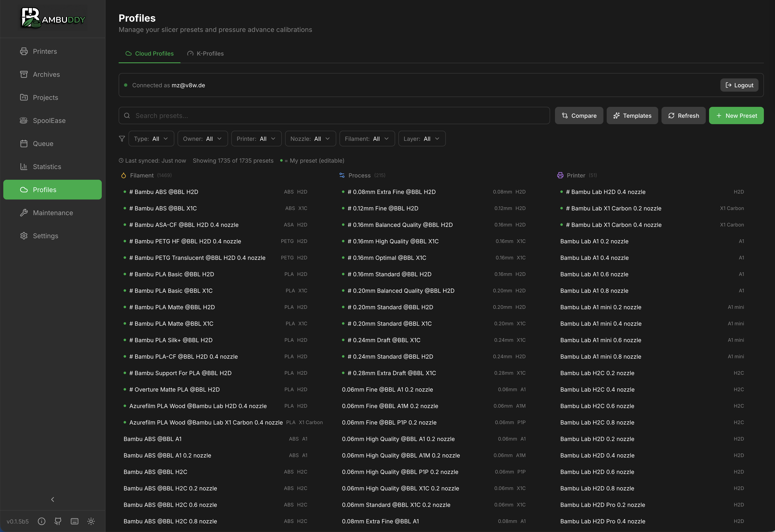
Task: Expand the Printer filter dropdown
Action: [256, 139]
